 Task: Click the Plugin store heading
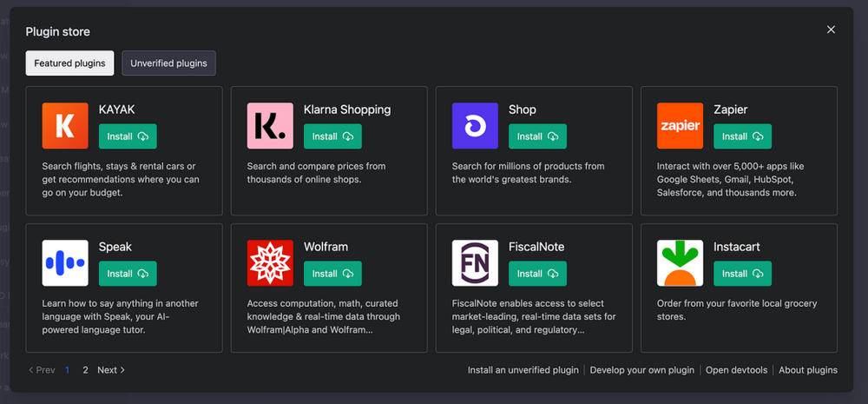point(57,32)
